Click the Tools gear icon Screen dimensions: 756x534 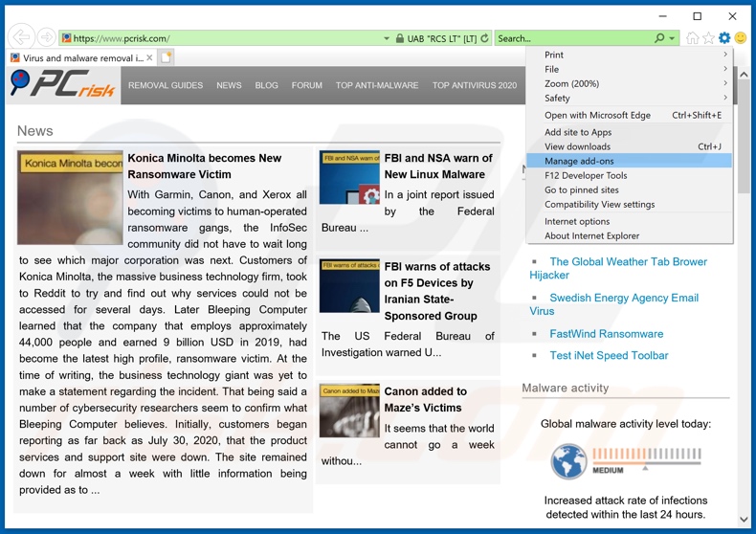(x=724, y=37)
